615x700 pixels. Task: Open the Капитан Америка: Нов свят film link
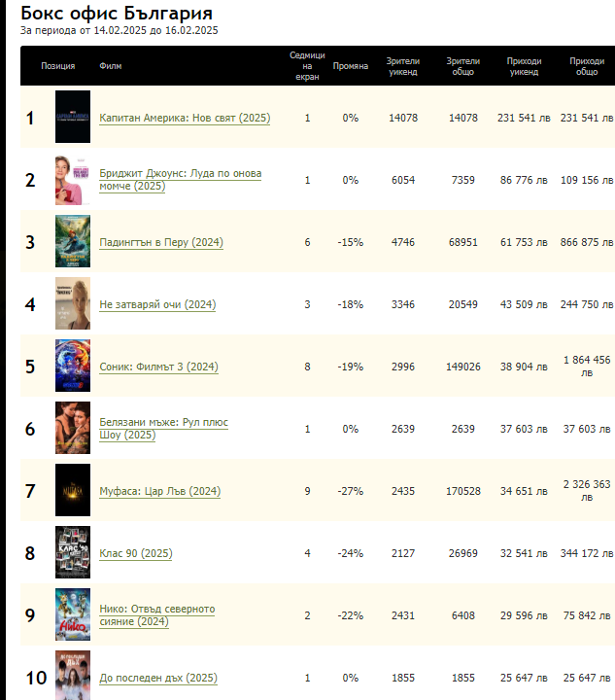[x=185, y=118]
